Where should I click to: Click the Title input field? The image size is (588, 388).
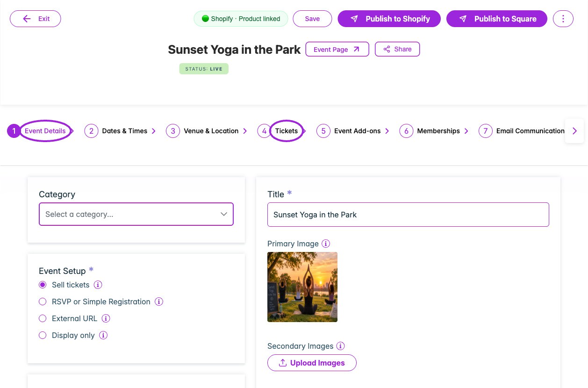point(408,215)
